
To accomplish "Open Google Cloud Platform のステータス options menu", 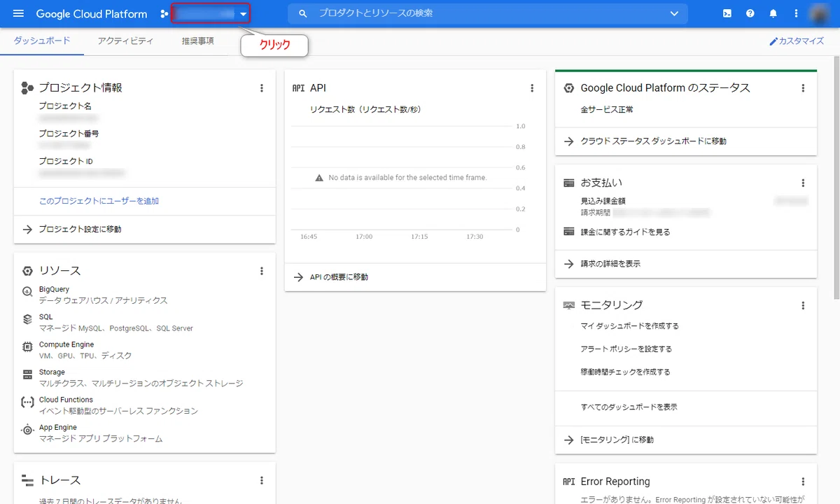I will click(803, 88).
